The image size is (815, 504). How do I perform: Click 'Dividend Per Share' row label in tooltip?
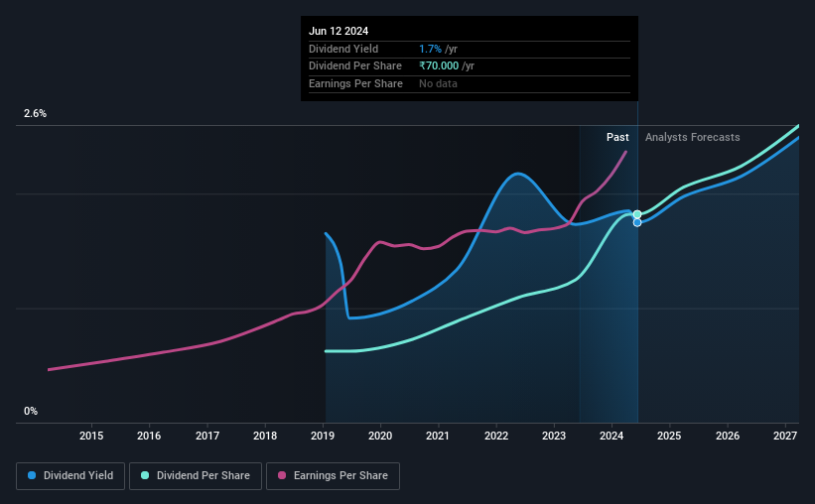click(x=355, y=66)
